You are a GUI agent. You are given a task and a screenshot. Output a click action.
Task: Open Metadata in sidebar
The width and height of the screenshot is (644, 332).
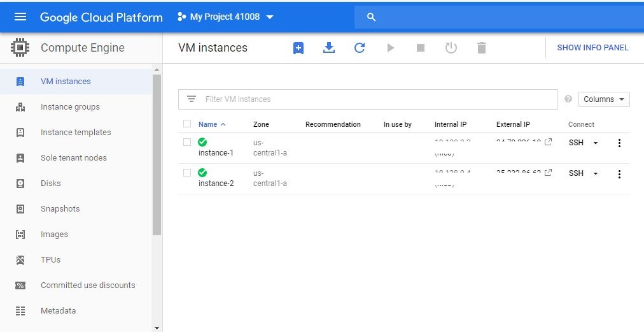(59, 311)
